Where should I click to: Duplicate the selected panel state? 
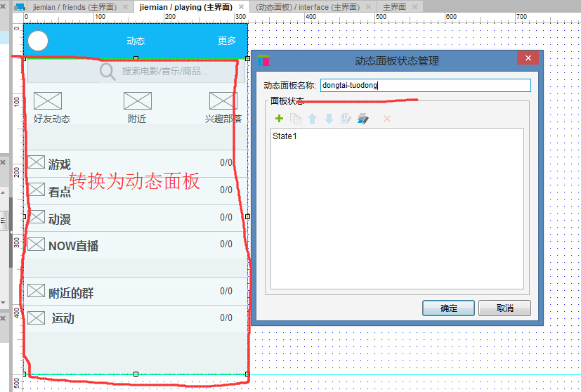pyautogui.click(x=295, y=119)
